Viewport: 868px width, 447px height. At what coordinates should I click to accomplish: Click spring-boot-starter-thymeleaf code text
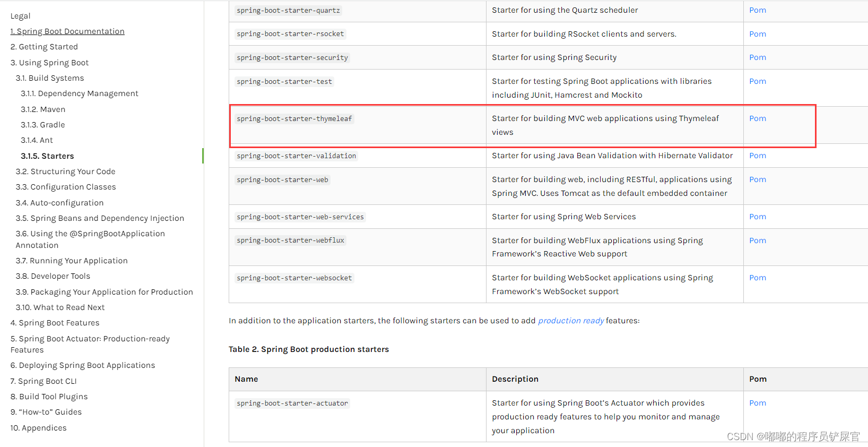click(x=294, y=119)
